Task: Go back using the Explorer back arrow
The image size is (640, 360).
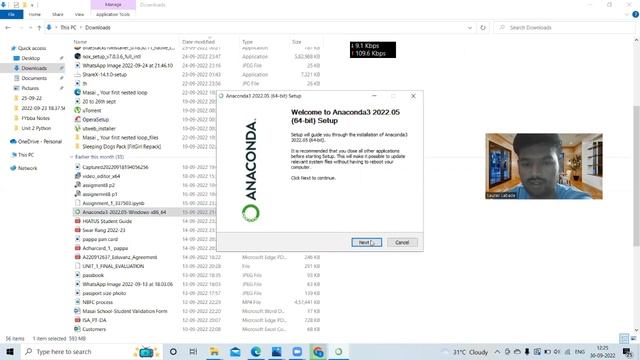Action: pyautogui.click(x=8, y=27)
